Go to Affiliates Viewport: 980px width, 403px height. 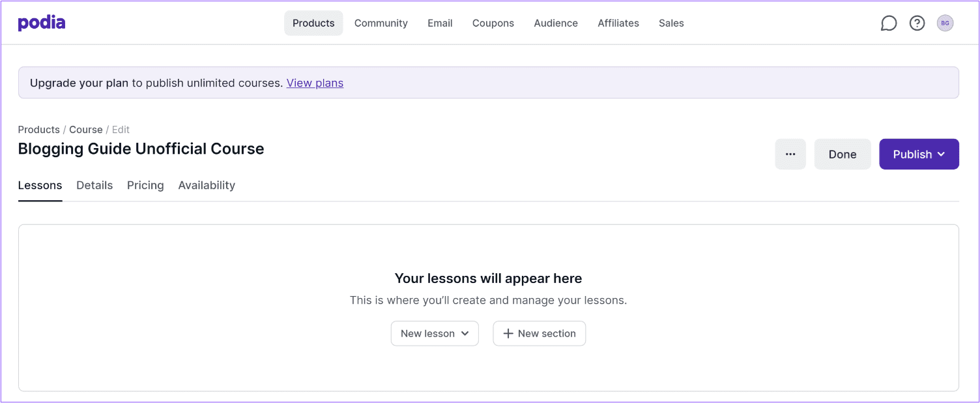click(x=618, y=23)
